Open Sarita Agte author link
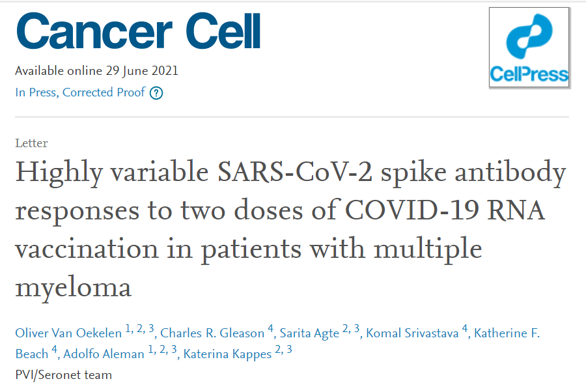 pos(309,333)
